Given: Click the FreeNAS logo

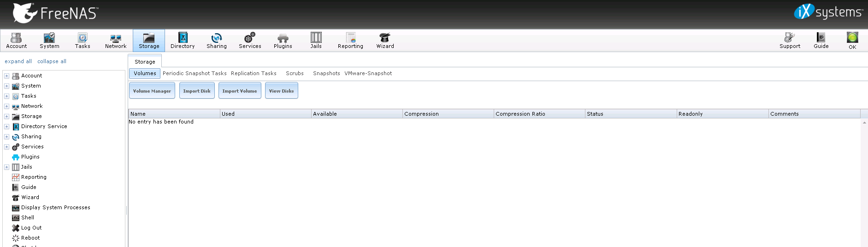Looking at the screenshot, I should point(55,13).
